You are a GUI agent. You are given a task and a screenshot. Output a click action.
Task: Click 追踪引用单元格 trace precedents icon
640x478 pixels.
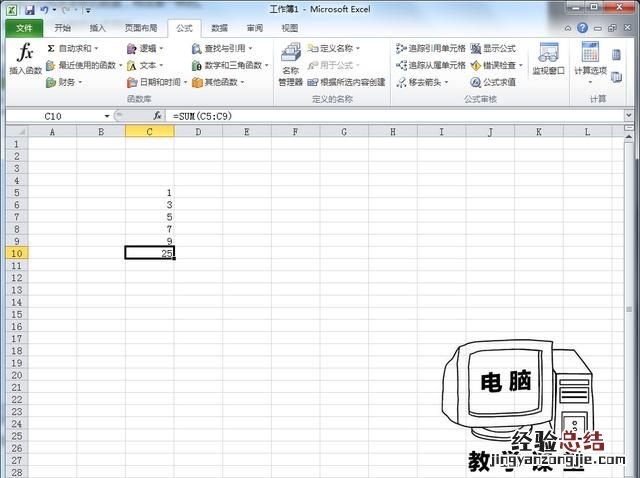[402, 48]
